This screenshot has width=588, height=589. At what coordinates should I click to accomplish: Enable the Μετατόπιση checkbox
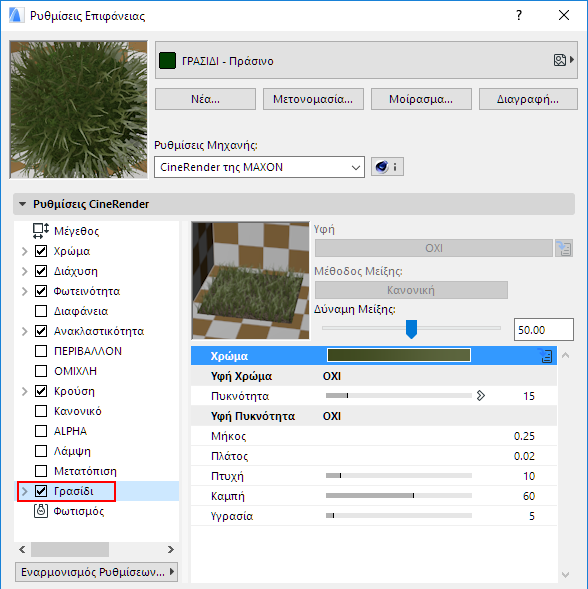coord(41,471)
